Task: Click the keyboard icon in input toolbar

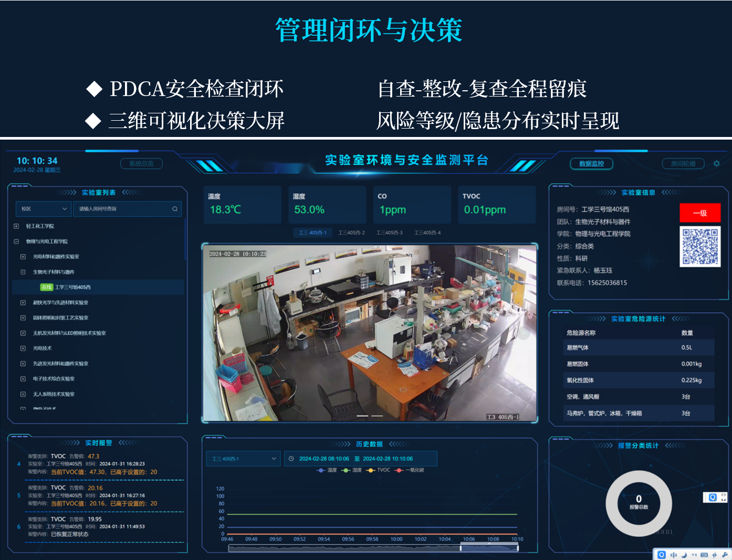Action: tap(704, 555)
